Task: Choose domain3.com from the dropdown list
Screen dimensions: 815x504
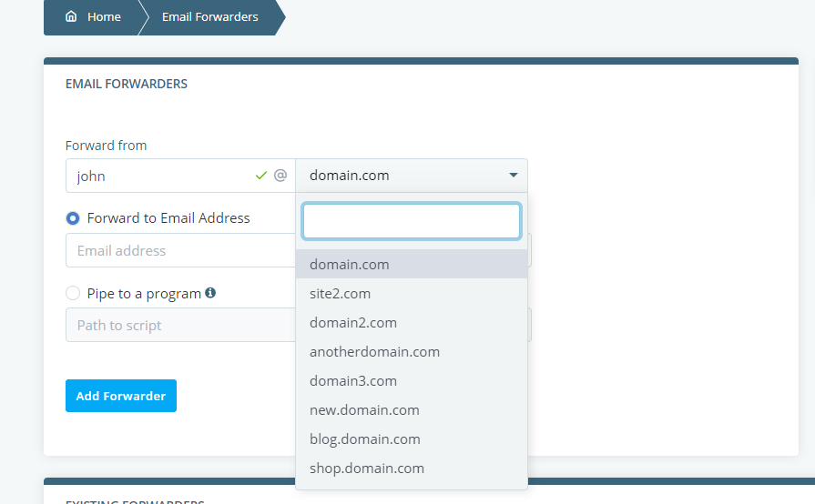Action: [412, 380]
